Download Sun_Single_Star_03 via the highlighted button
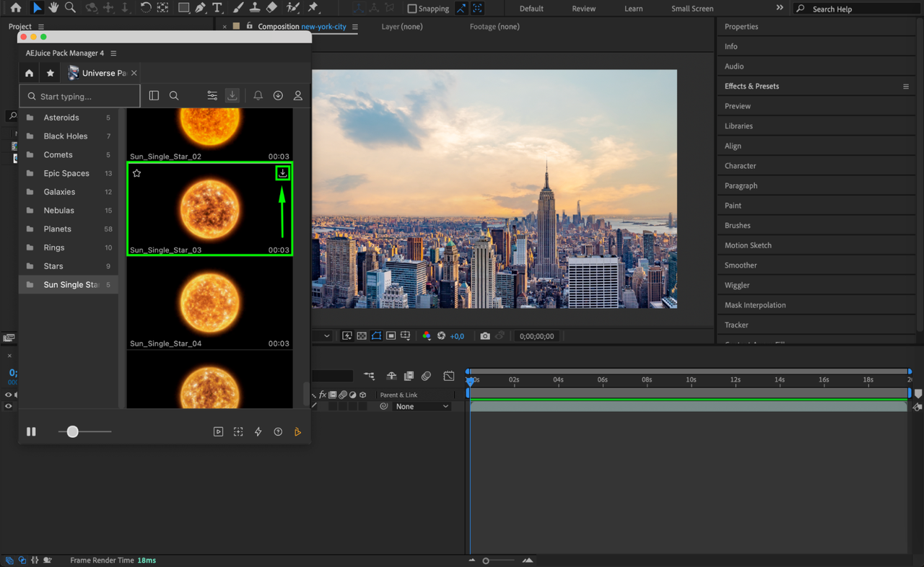 pyautogui.click(x=282, y=173)
